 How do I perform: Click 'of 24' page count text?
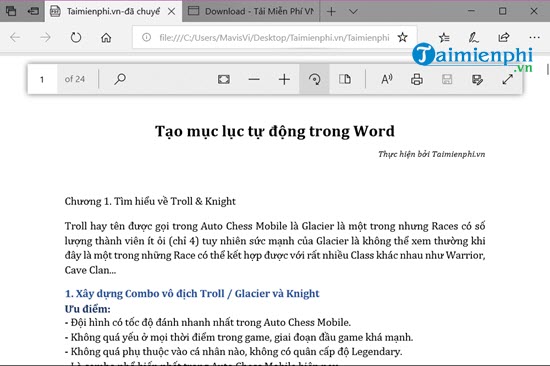pos(75,79)
